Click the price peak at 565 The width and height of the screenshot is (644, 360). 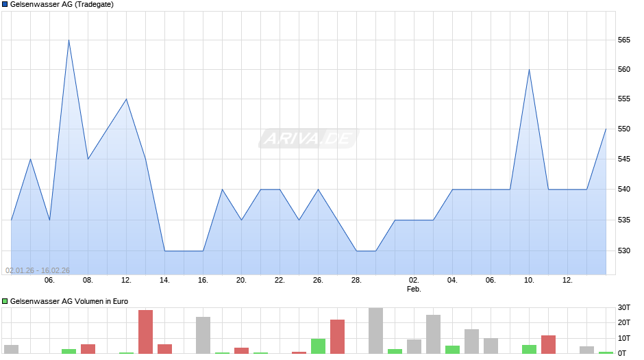point(69,40)
